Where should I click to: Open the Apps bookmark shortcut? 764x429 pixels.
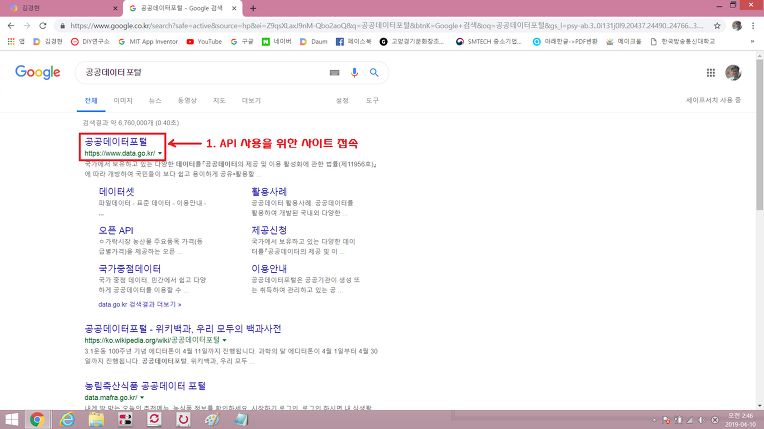pyautogui.click(x=16, y=42)
